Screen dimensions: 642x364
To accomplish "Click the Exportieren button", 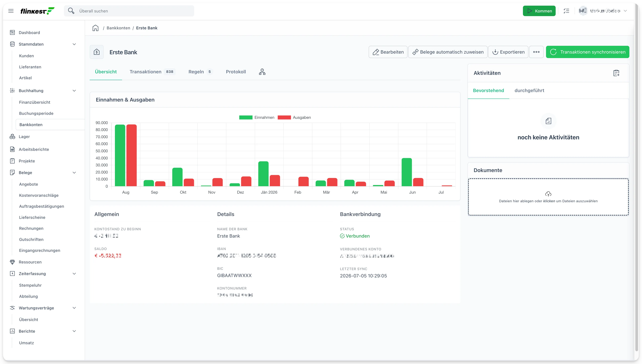I will pyautogui.click(x=508, y=52).
